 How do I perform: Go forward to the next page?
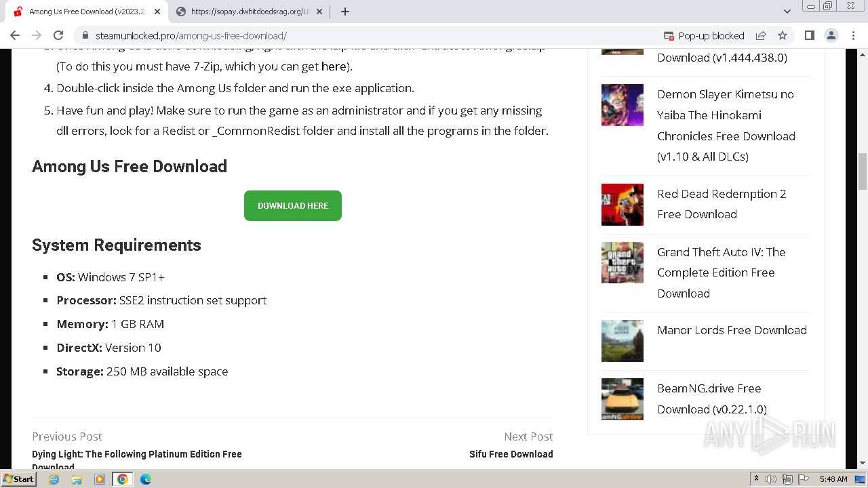pyautogui.click(x=37, y=35)
